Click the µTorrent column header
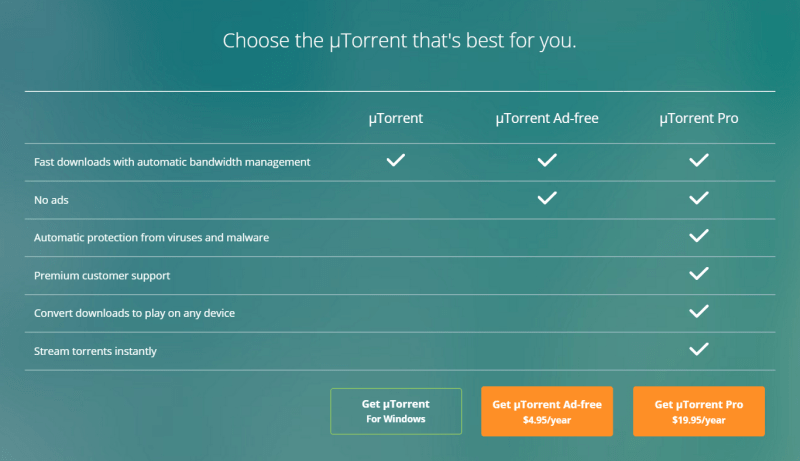The width and height of the screenshot is (800, 461). click(x=396, y=118)
